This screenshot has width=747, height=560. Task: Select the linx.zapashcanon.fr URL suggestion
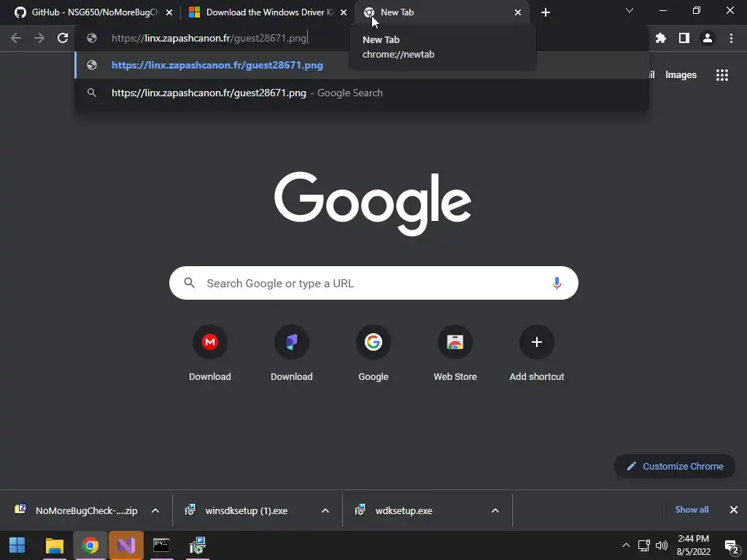click(x=362, y=65)
